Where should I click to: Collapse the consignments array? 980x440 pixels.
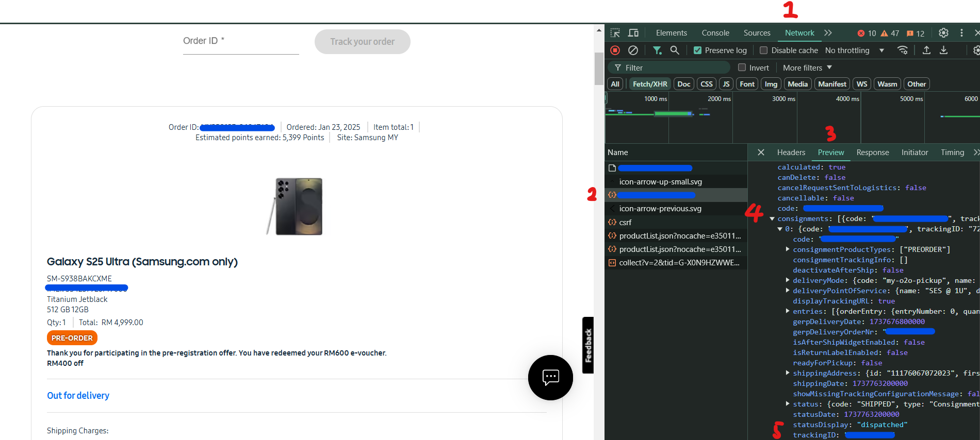(x=772, y=219)
